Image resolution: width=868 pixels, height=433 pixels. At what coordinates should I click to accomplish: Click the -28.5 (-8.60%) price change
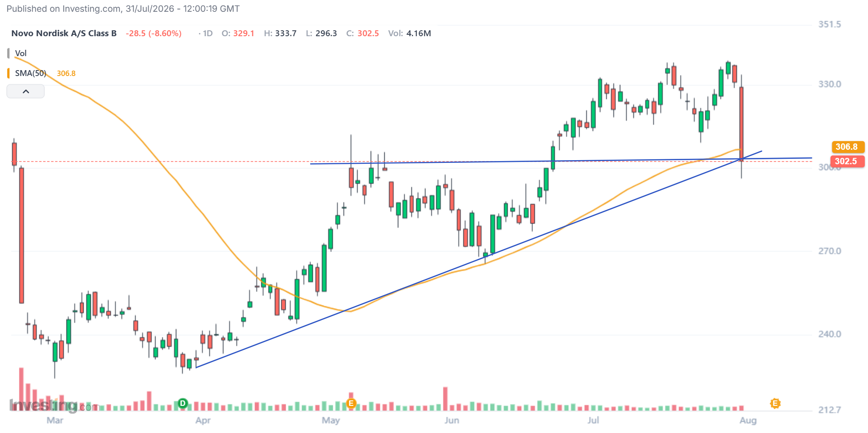(154, 33)
